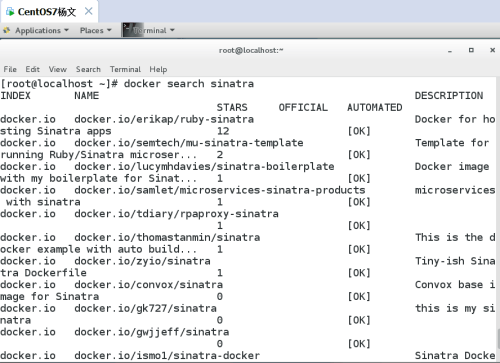The image size is (500, 363).
Task: Minimize the root@localhost terminal window
Action: coord(450,51)
